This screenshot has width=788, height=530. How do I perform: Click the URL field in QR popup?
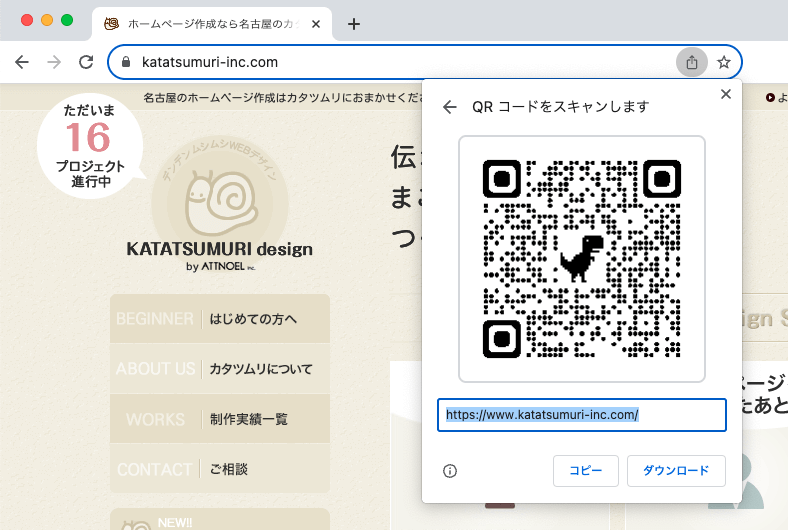581,415
